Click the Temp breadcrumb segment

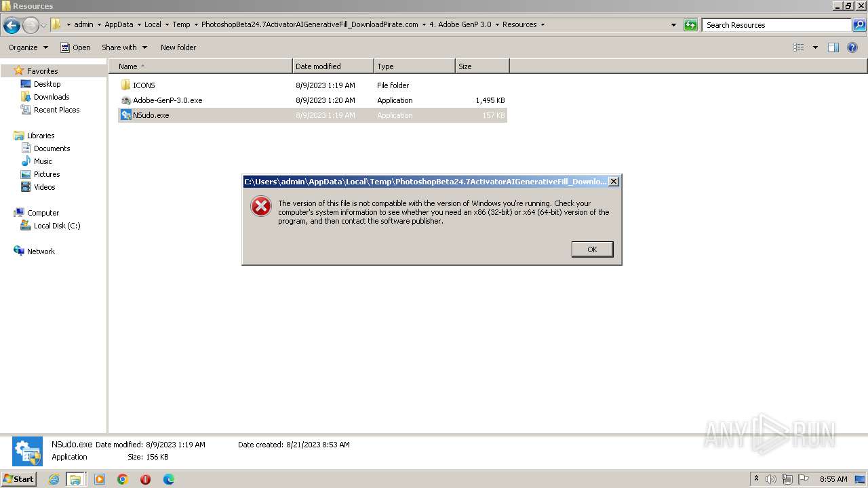click(x=181, y=24)
